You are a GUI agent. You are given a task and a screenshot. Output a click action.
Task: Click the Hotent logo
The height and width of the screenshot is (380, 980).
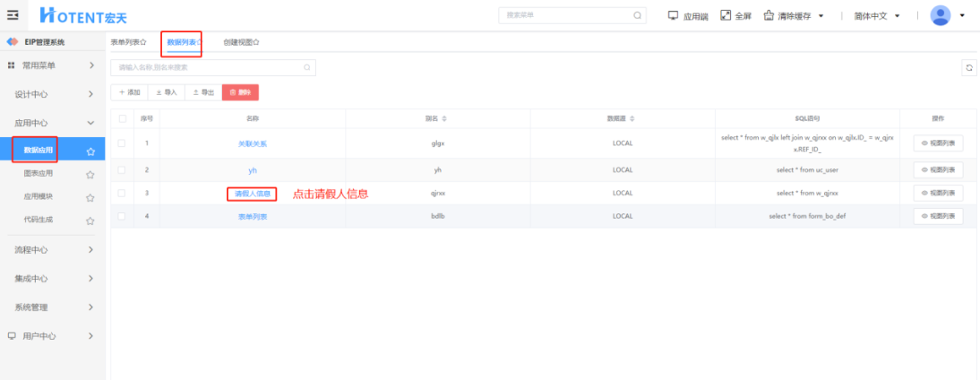click(83, 15)
